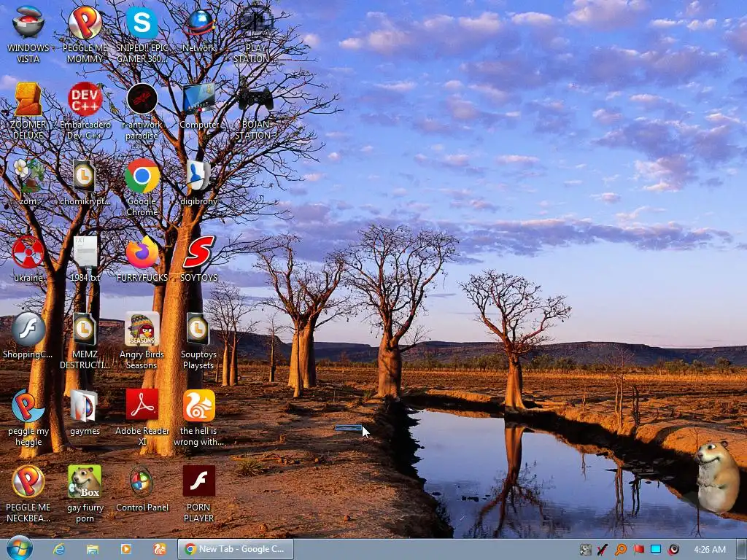
Task: Select the PEGGLE ME NECKBEA... icon
Action: point(28,494)
